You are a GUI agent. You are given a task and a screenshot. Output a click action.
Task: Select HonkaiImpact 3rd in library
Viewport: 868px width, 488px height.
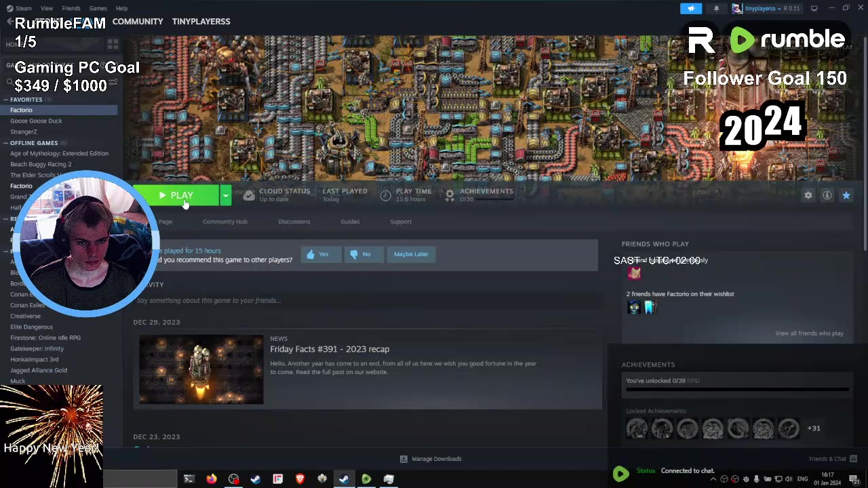tap(34, 359)
